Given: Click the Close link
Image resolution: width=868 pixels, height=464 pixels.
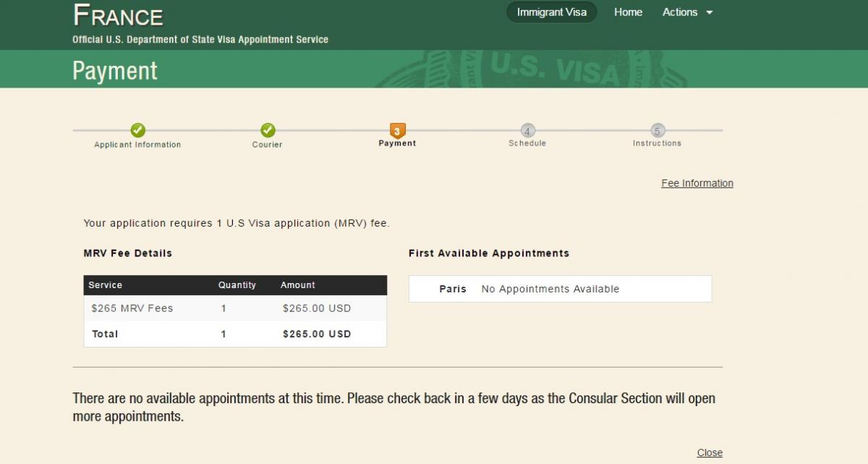Looking at the screenshot, I should pyautogui.click(x=710, y=452).
